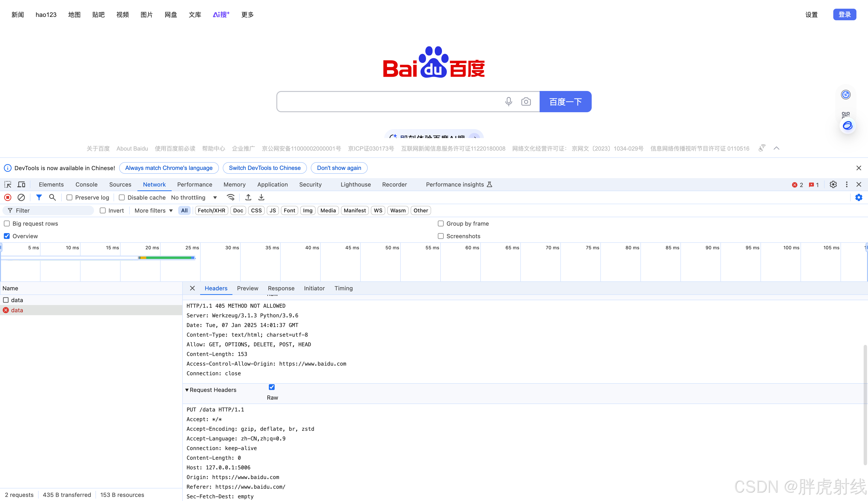
Task: Switch to the Application tab
Action: [x=273, y=184]
